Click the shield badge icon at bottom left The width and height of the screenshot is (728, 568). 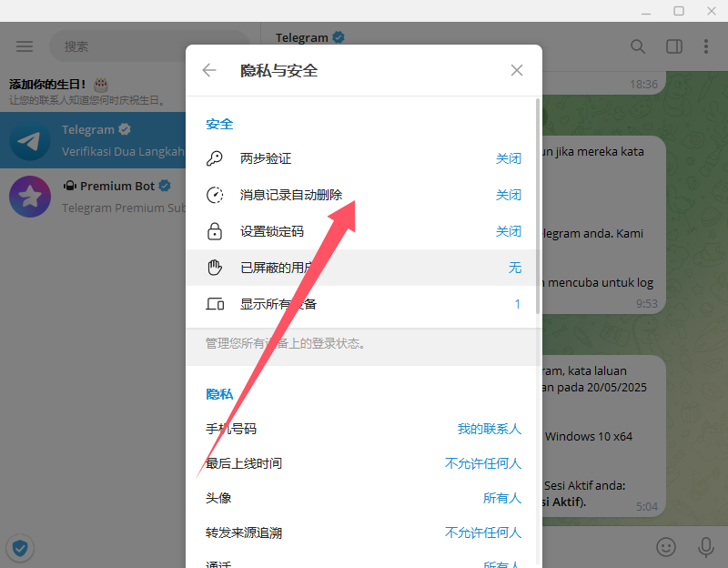point(20,547)
